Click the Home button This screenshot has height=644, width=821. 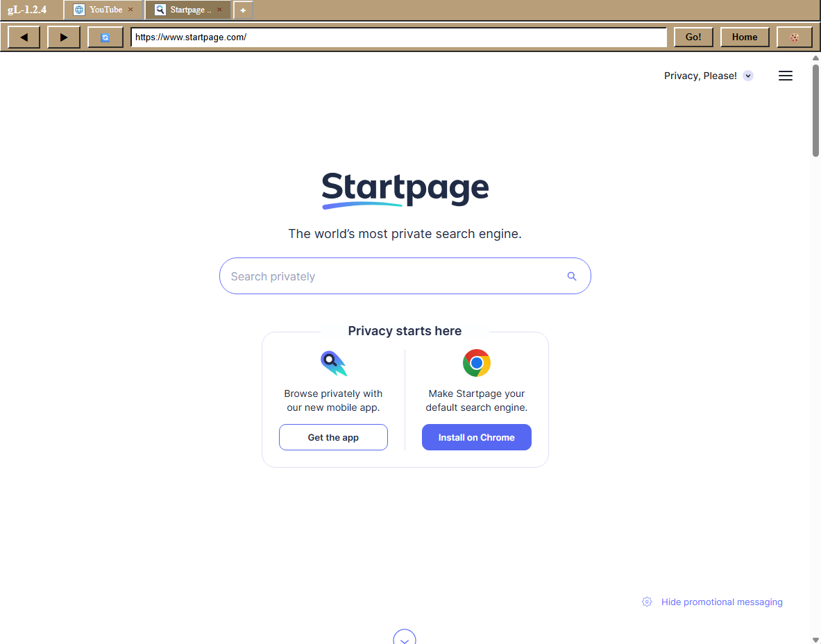(745, 37)
